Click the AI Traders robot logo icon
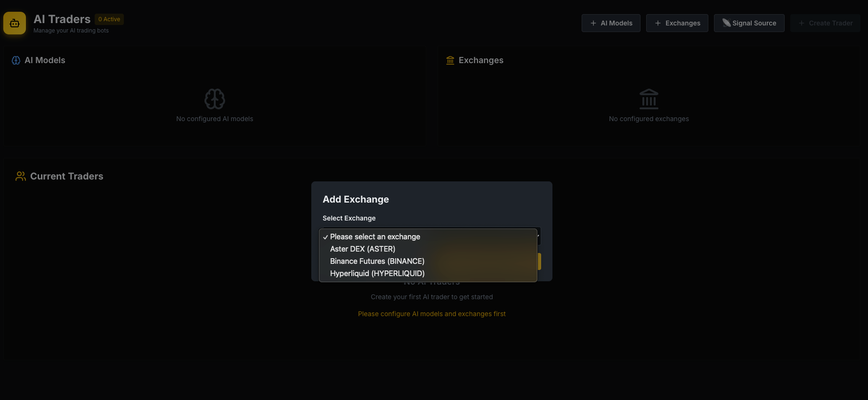The height and width of the screenshot is (400, 868). 15,23
